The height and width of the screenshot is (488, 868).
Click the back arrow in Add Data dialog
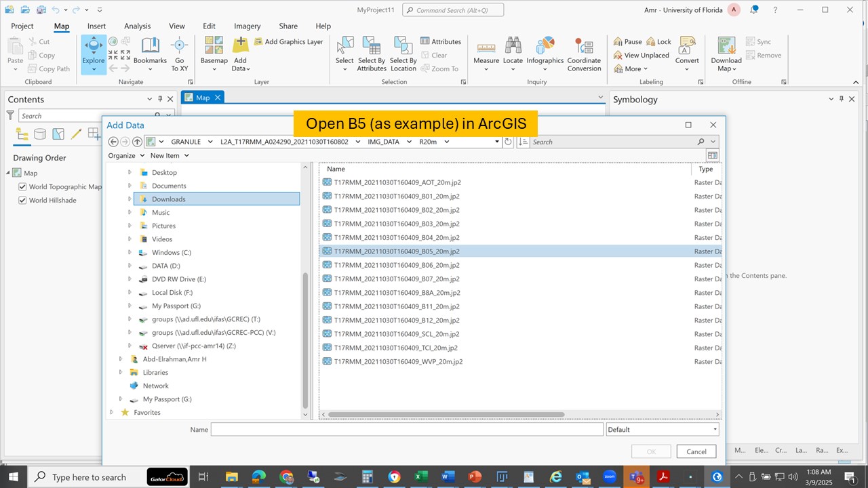(113, 142)
